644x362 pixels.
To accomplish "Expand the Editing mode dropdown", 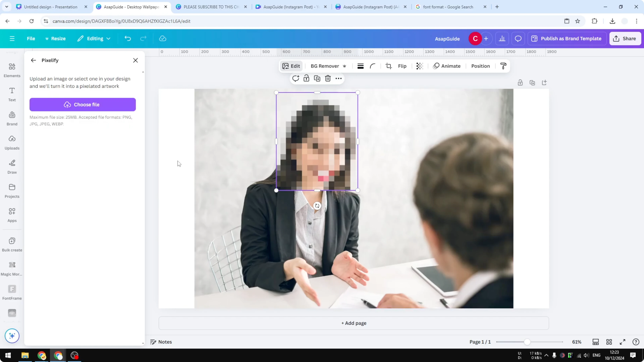I will coord(94,38).
